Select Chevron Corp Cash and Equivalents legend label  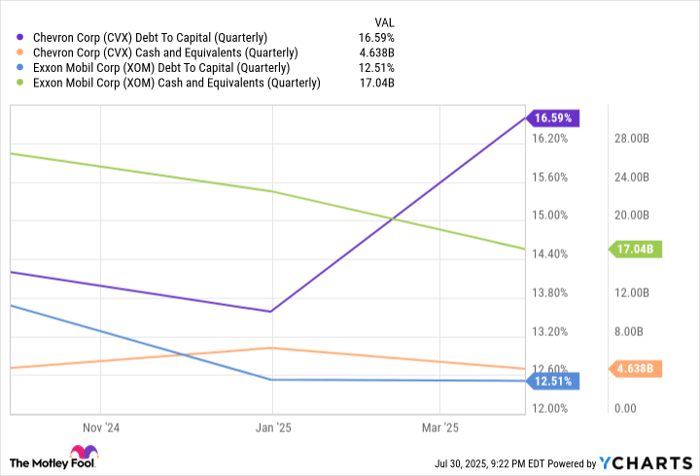tap(165, 53)
